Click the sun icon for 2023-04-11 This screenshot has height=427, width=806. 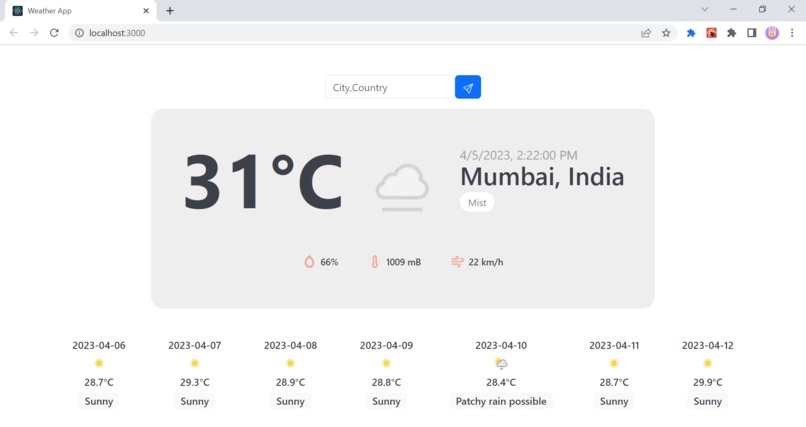[614, 363]
